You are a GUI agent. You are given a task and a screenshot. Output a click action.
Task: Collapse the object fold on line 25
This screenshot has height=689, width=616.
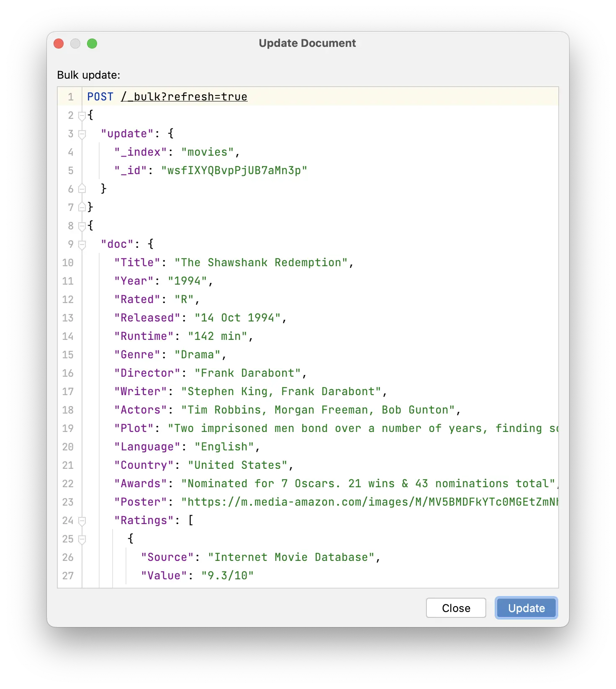pos(82,539)
